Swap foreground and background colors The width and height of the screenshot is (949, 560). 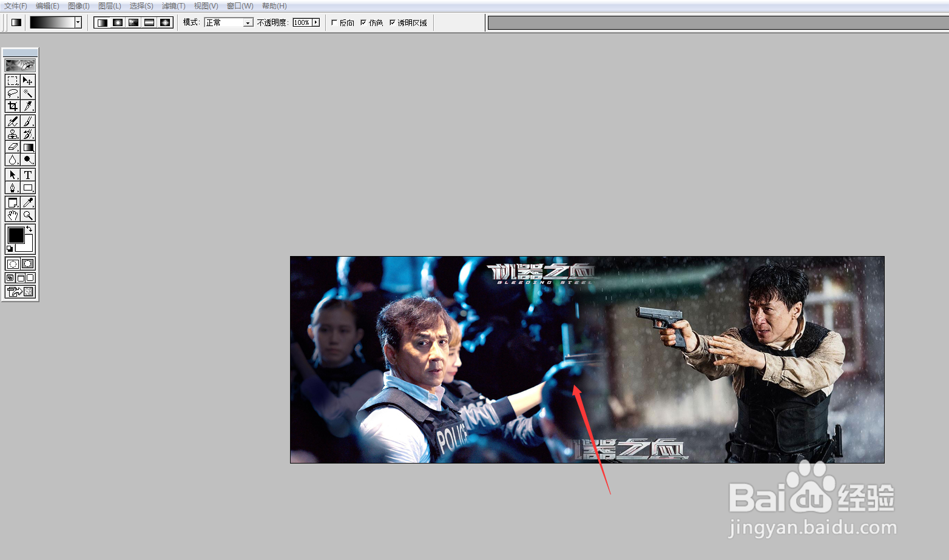29,229
